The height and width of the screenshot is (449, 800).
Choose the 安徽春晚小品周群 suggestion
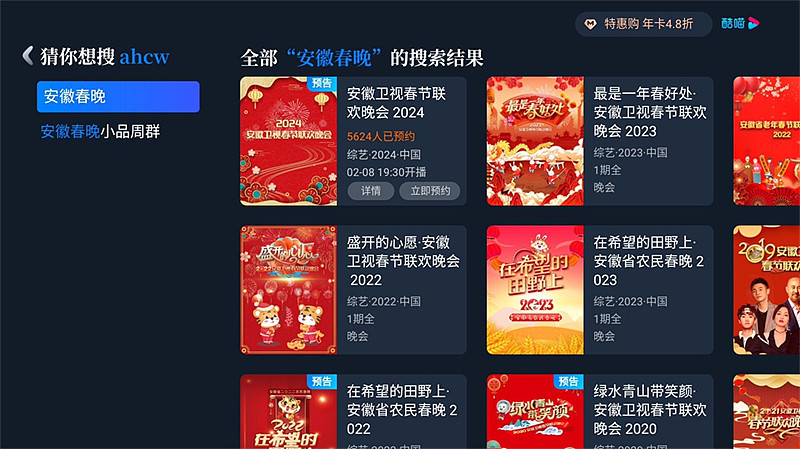[101, 132]
